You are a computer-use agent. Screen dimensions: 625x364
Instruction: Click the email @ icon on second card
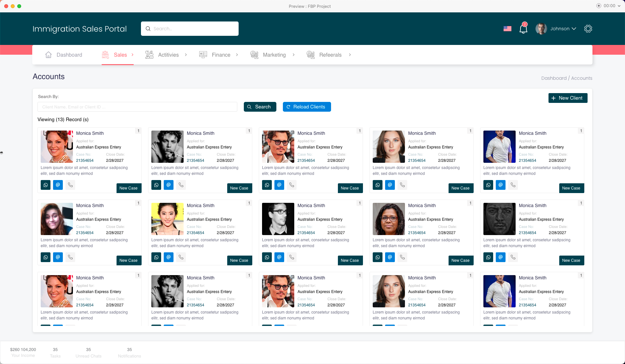click(x=169, y=185)
